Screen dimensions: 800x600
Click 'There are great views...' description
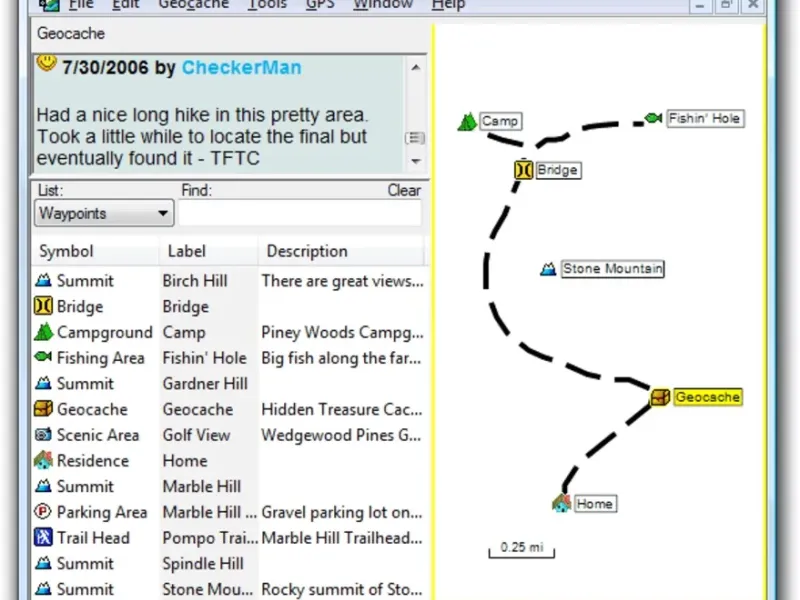342,281
